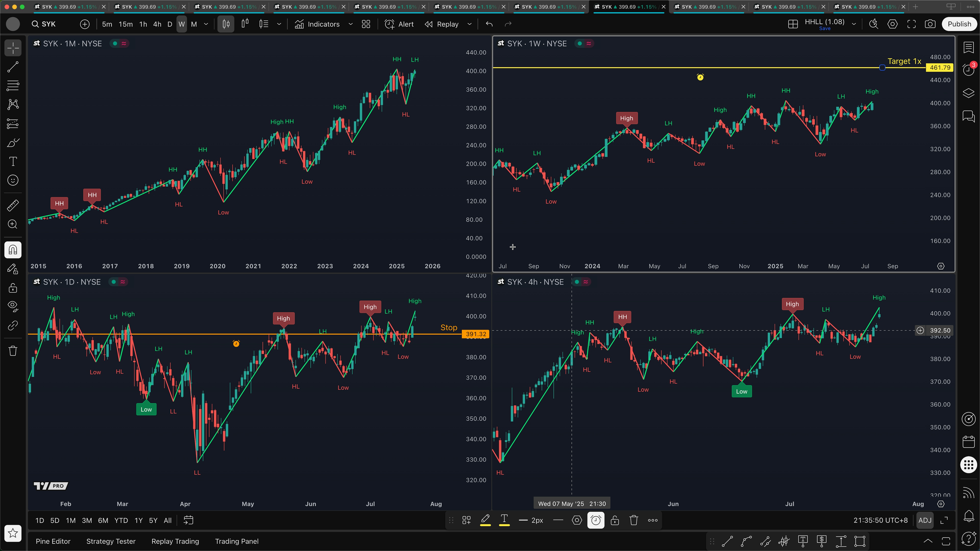Select the candlestick chart type
980x551 pixels.
point(226,24)
